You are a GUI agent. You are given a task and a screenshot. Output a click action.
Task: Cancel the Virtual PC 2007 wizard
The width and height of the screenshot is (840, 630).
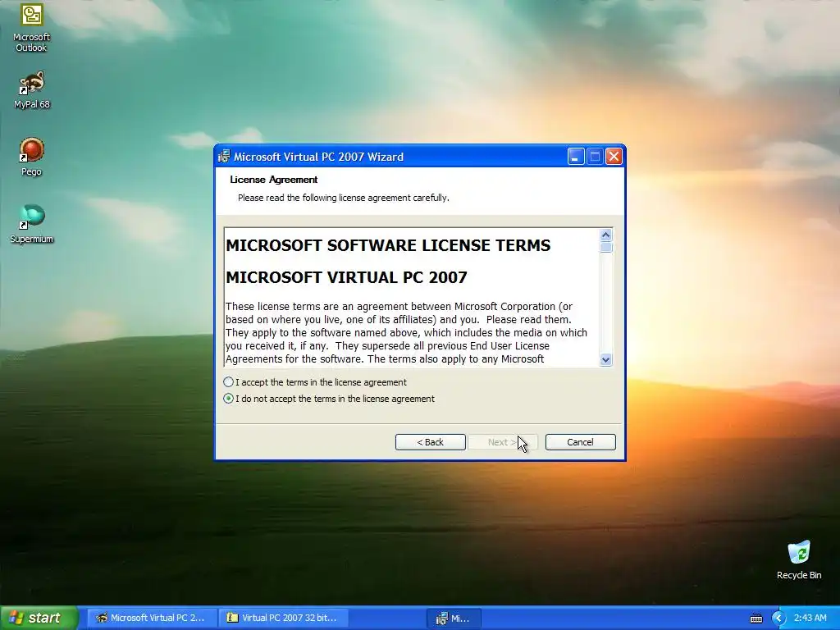[x=580, y=442]
